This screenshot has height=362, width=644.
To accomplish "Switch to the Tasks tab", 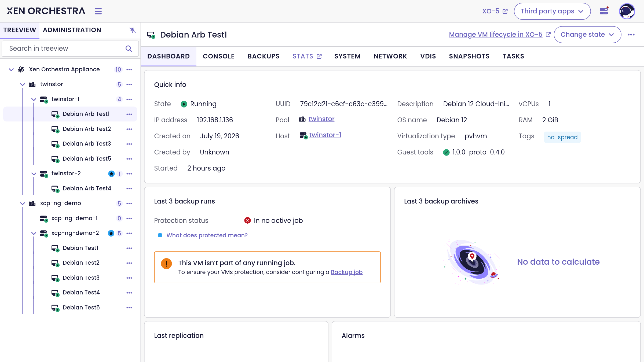I will (514, 56).
